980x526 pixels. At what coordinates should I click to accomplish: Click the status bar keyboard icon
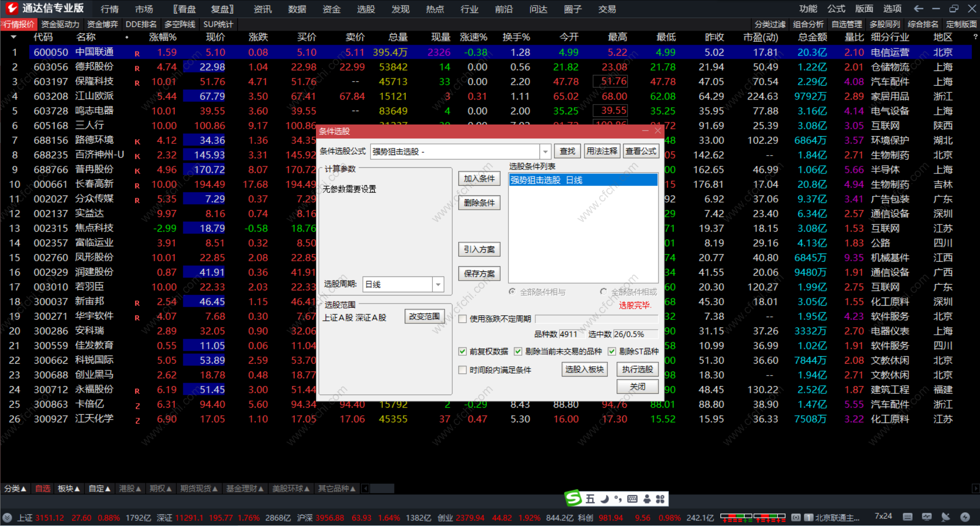pyautogui.click(x=908, y=517)
